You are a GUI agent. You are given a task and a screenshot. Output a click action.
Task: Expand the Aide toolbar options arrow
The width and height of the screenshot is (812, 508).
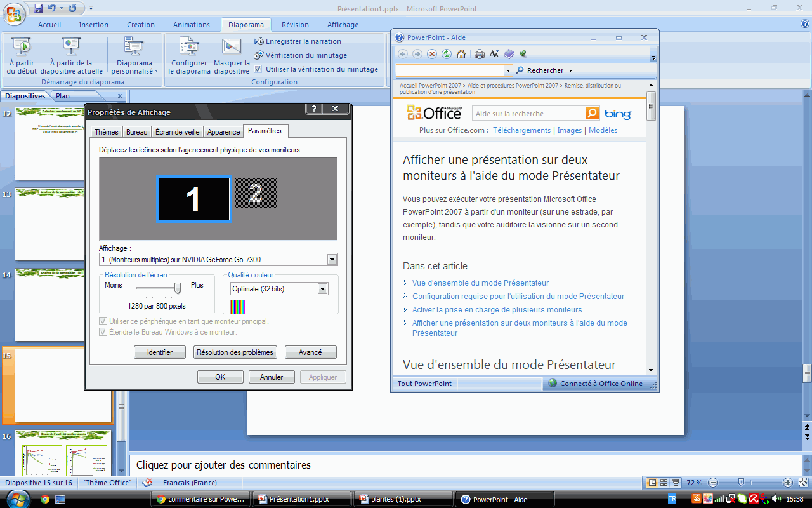(653, 57)
